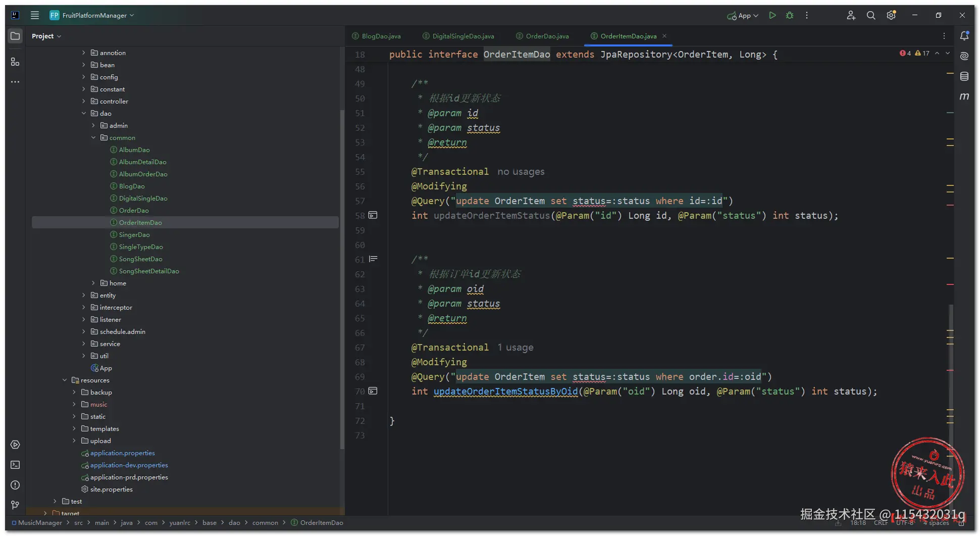Viewport: 980px width, 536px height.
Task: Open editor tab options menu
Action: pos(944,36)
